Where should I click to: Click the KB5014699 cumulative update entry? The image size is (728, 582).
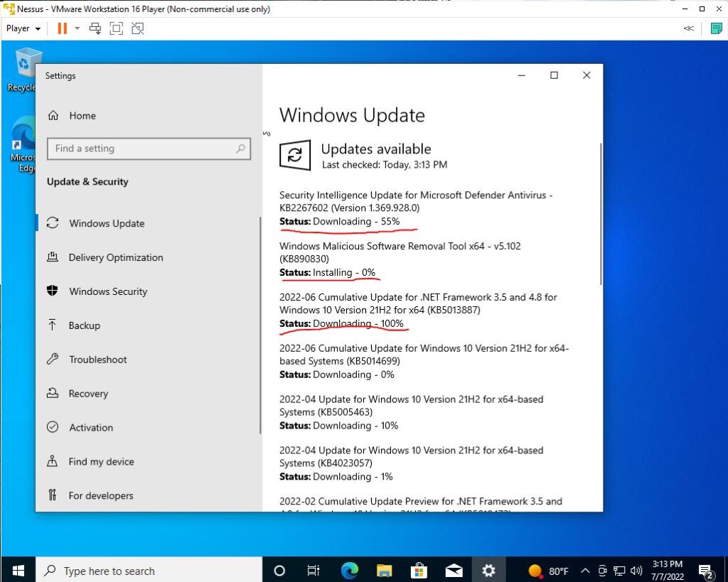click(424, 355)
